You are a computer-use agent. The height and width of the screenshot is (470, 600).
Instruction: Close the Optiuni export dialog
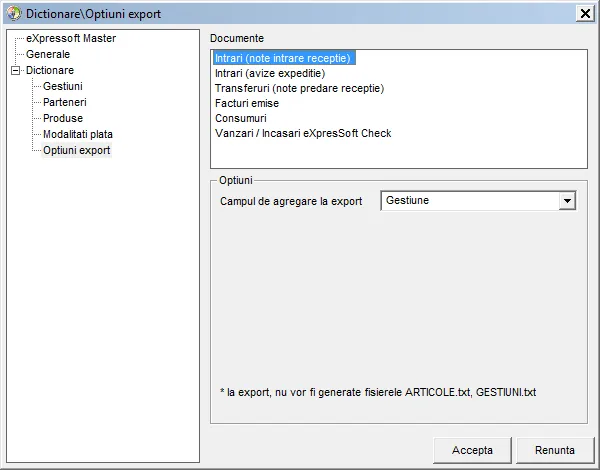[x=585, y=14]
